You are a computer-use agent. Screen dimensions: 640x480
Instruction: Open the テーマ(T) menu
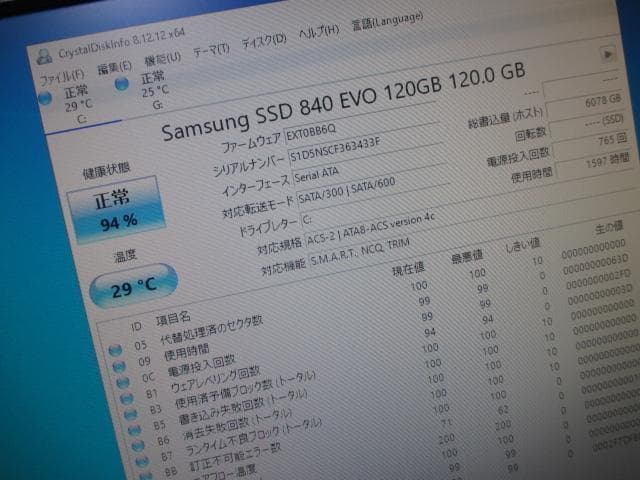[x=211, y=51]
